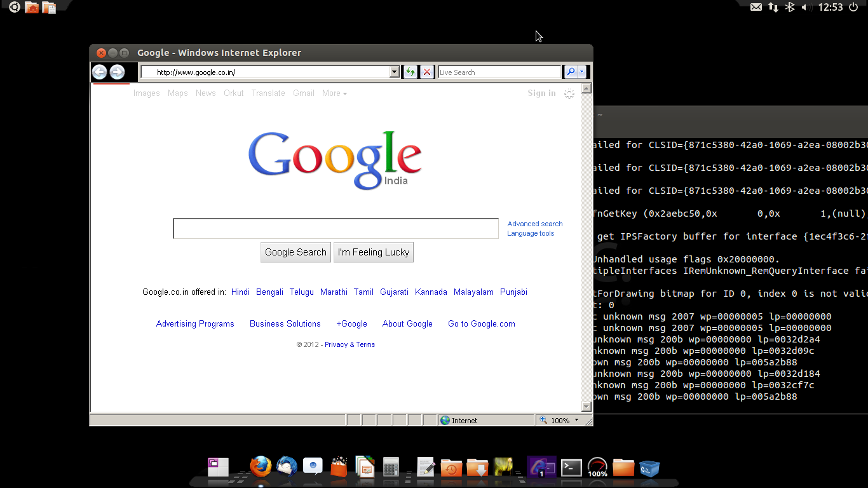Open Images in Google navigation bar

point(147,93)
